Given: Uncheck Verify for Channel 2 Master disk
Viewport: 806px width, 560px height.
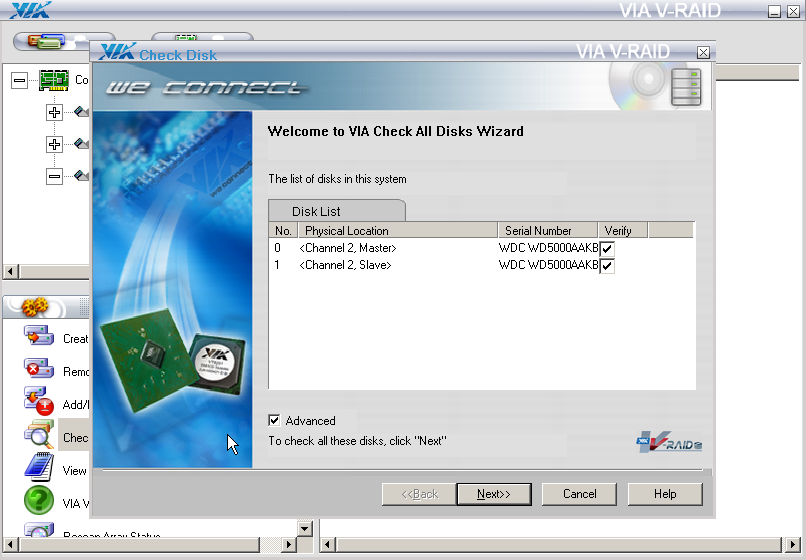Looking at the screenshot, I should 607,249.
